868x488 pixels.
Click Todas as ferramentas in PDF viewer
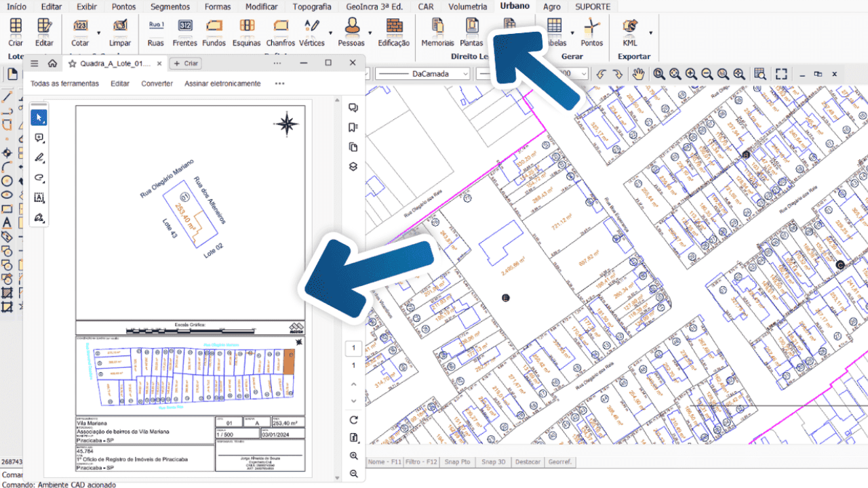(65, 83)
